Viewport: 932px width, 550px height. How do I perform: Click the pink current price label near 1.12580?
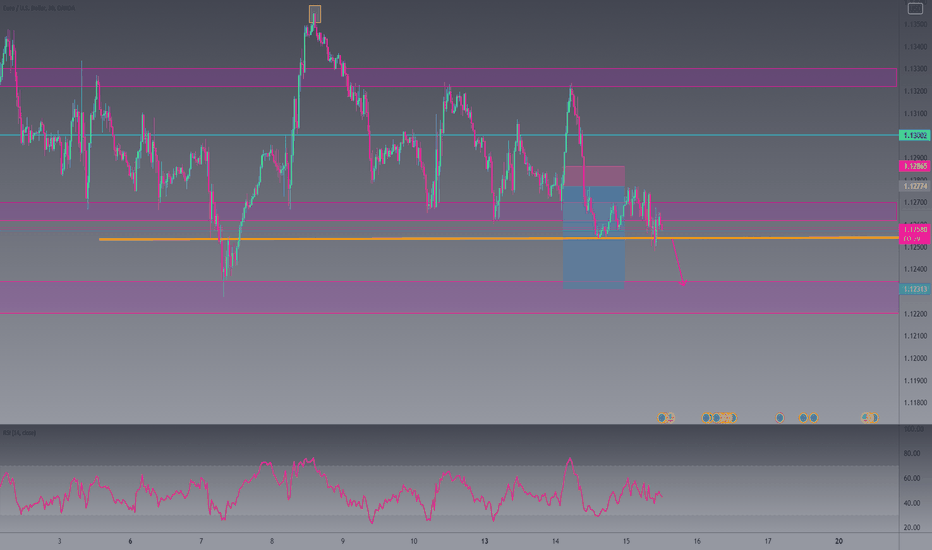[915, 234]
